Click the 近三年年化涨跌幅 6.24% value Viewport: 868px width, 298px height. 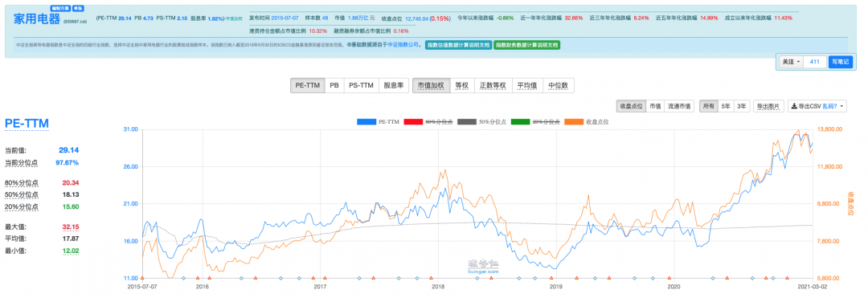[641, 18]
